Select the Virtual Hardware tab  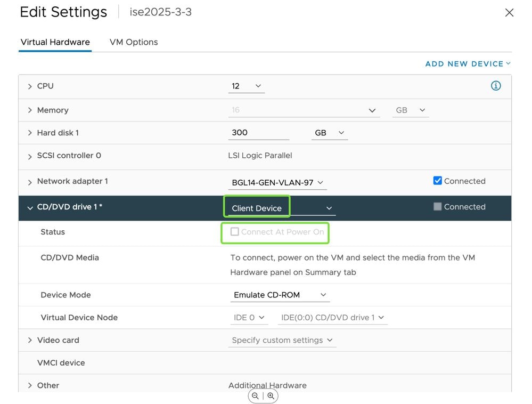[55, 42]
